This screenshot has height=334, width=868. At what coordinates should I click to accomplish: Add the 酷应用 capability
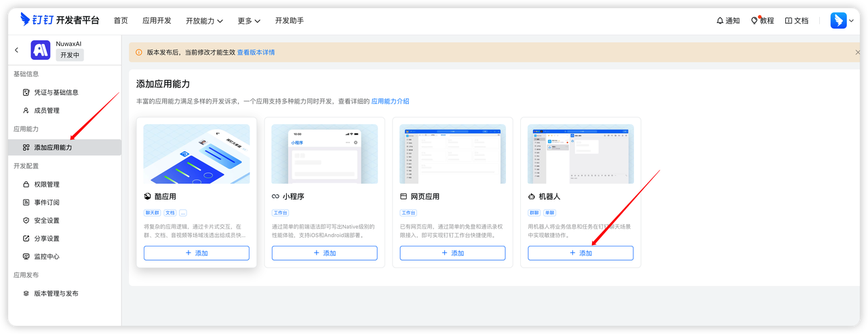197,253
